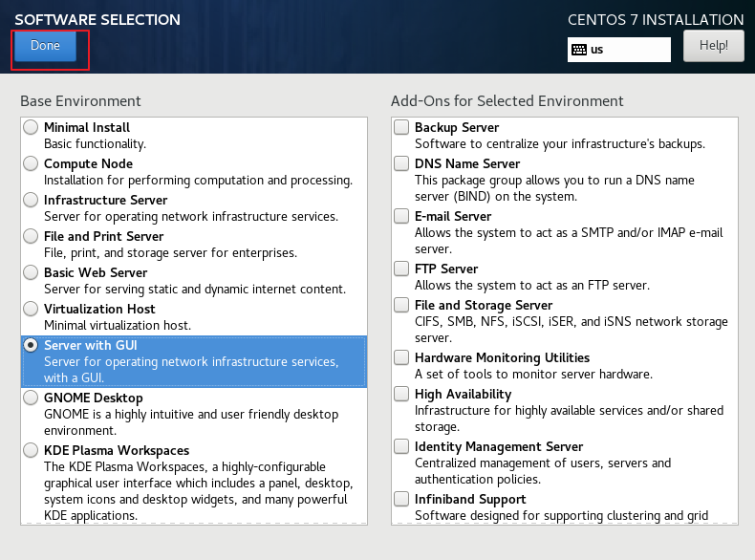Select Virtualization Host radio button
This screenshot has height=560, width=755.
tap(31, 308)
